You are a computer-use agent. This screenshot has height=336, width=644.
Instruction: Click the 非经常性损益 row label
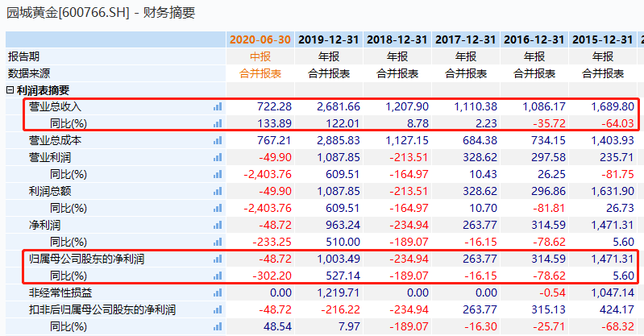coord(60,292)
